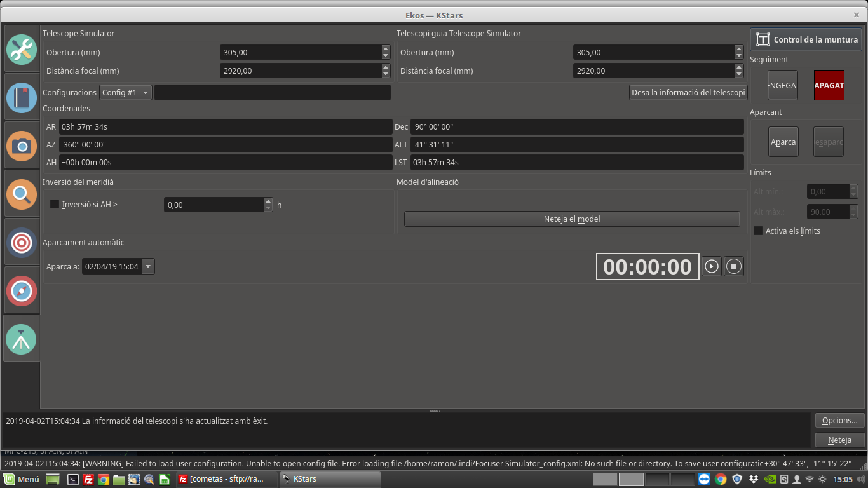Screen dimensions: 868x488
Task: Open the NVIDIA settings tray icon
Action: tap(770, 479)
